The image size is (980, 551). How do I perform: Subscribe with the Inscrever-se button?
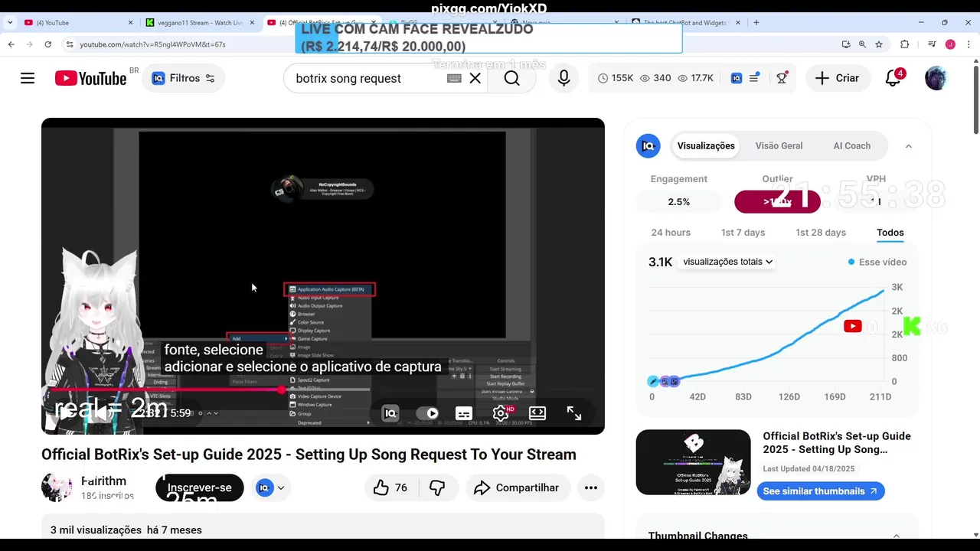click(x=200, y=487)
